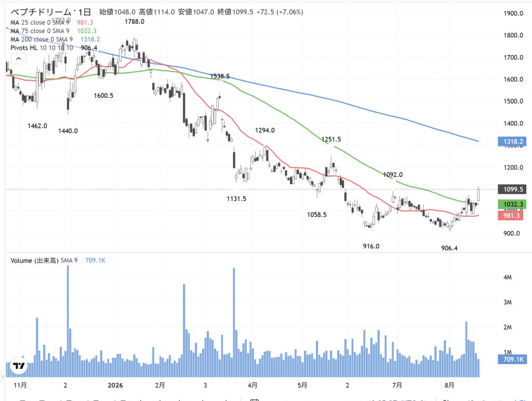Screen dimensions: 532x401
Task: Click the 終値1099.5 closing value in header
Action: [235, 12]
